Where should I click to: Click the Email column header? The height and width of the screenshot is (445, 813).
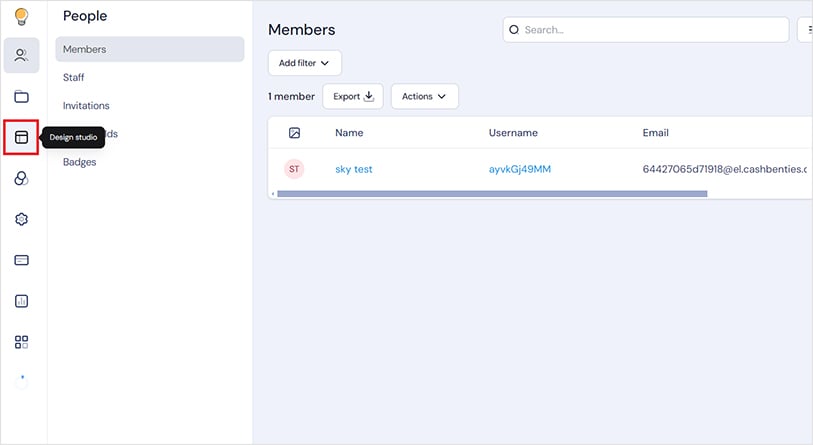655,133
